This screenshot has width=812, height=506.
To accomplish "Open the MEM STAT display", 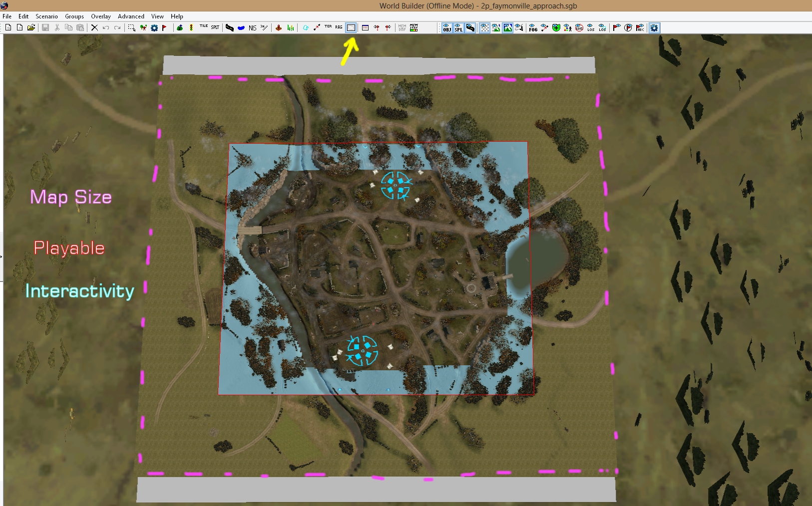I will (414, 27).
